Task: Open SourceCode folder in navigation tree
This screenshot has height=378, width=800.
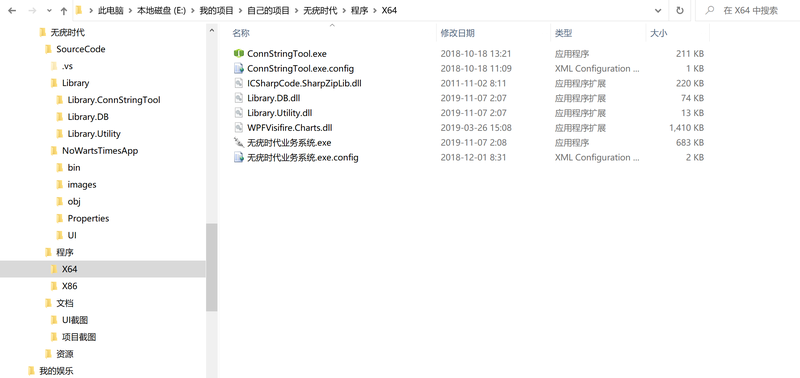Action: click(81, 49)
